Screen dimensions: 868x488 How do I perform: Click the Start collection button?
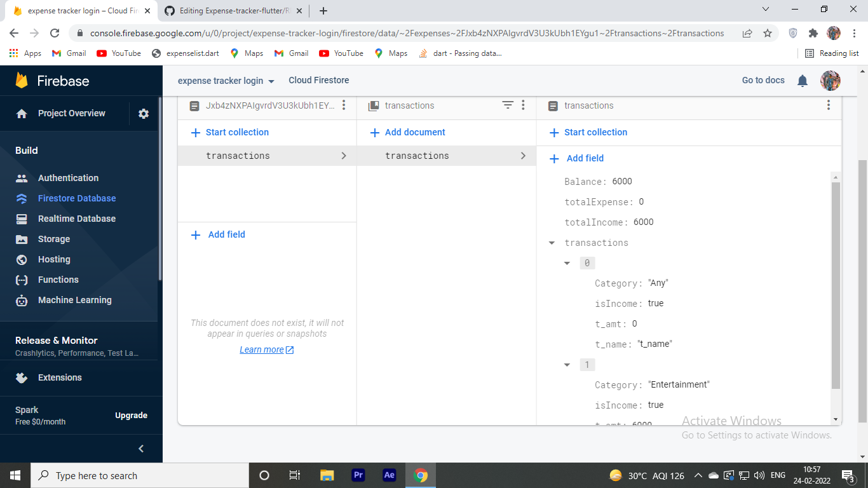(x=229, y=132)
